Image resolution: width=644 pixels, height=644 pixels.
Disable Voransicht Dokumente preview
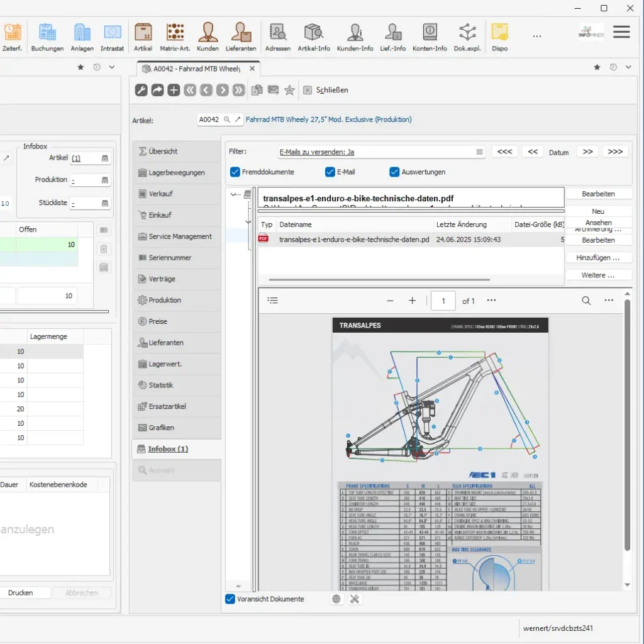pos(230,599)
